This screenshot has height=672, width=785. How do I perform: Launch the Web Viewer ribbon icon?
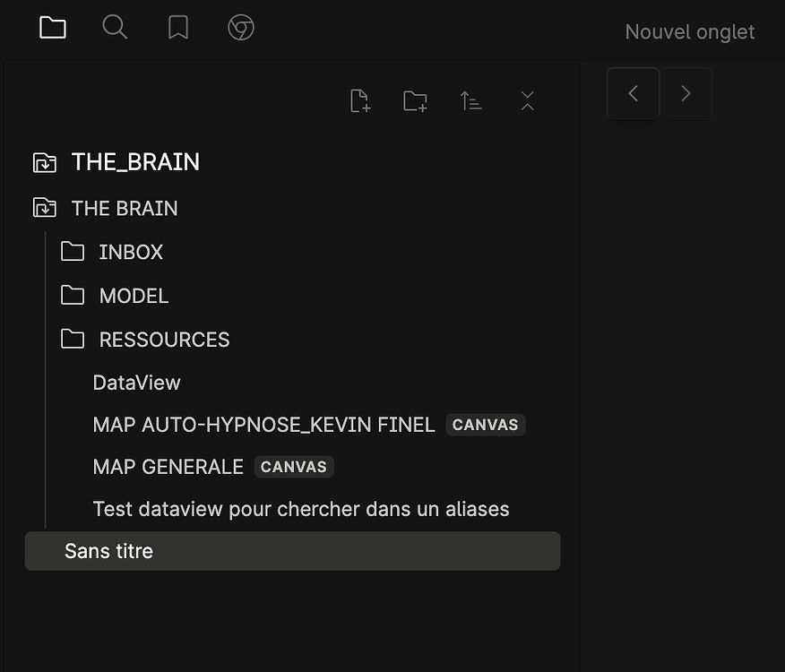click(x=240, y=28)
